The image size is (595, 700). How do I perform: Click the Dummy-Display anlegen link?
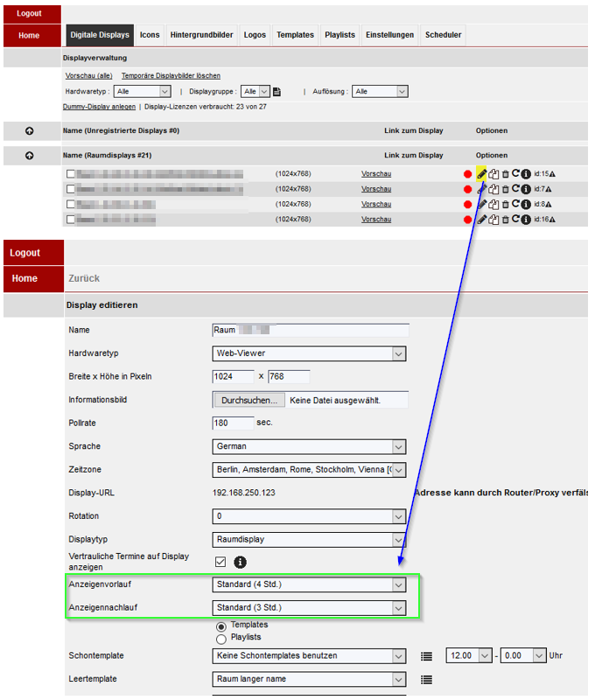pos(99,107)
